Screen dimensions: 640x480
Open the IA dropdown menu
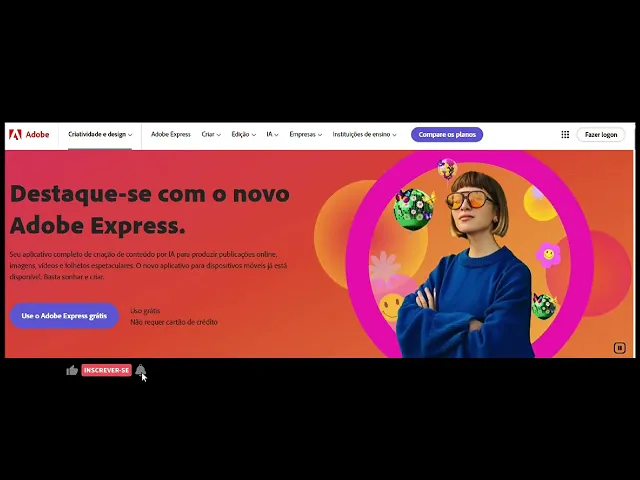point(272,134)
